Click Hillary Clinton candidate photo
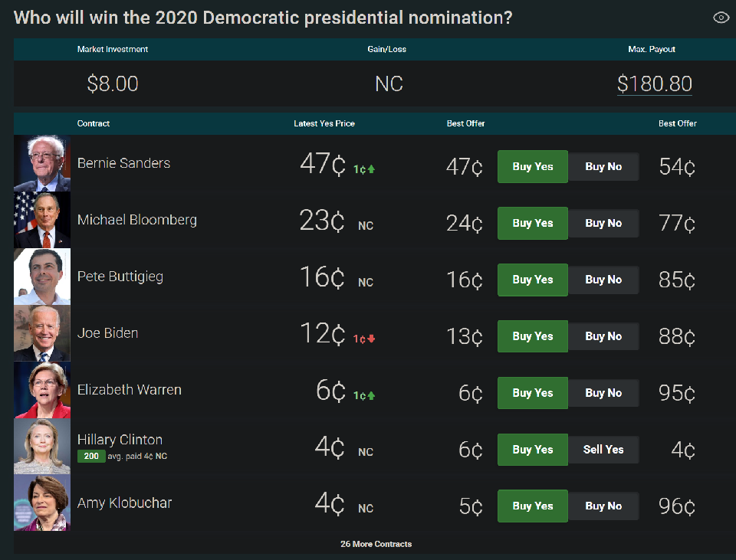Image resolution: width=736 pixels, height=560 pixels. pos(42,447)
